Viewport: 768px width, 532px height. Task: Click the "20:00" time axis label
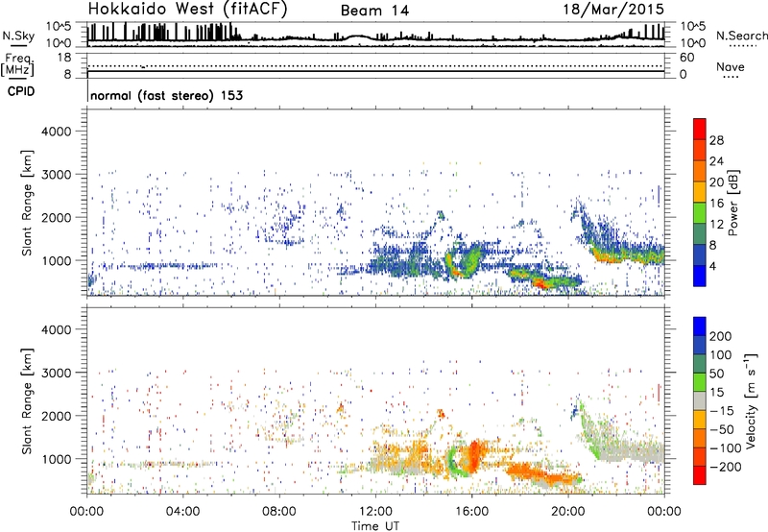[567, 512]
